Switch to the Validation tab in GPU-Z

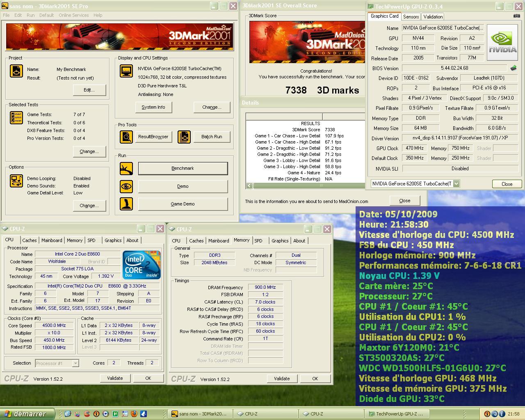click(x=433, y=17)
